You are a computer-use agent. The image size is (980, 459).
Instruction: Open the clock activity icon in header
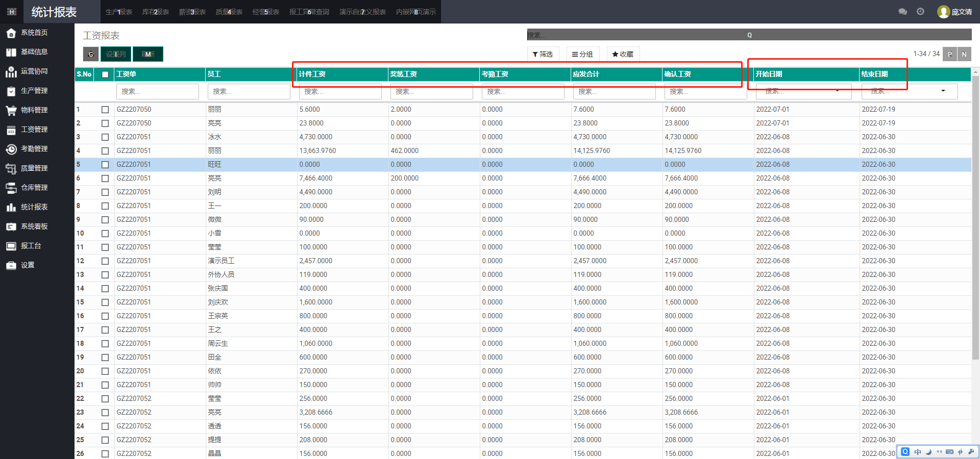click(x=920, y=12)
